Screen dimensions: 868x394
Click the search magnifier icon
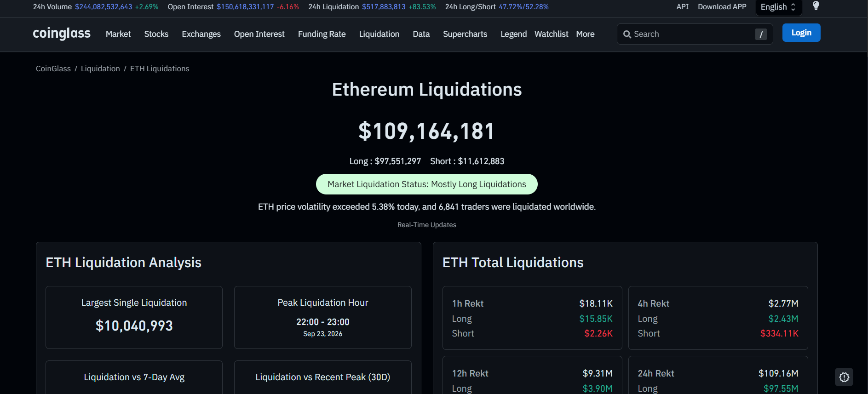click(627, 34)
